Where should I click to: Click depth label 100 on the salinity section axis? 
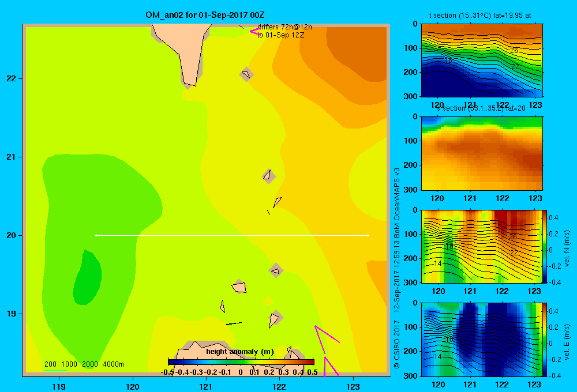point(411,141)
